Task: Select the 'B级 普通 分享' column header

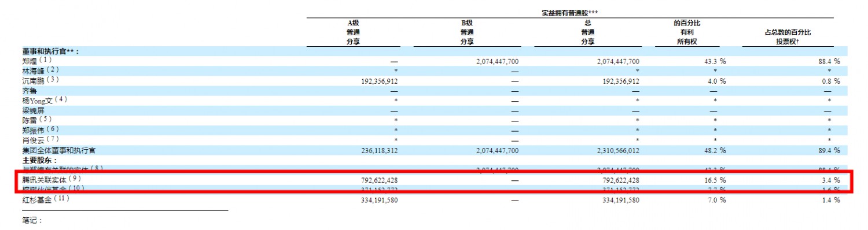Action: [x=467, y=32]
